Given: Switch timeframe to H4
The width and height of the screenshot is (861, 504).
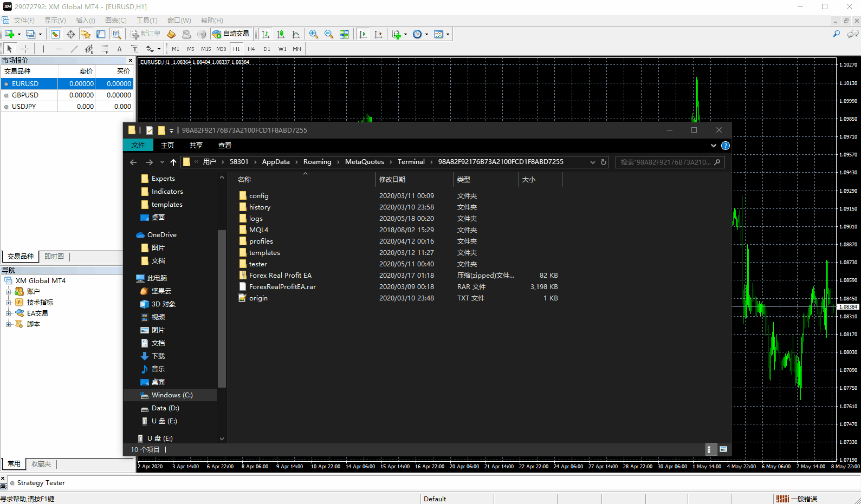Looking at the screenshot, I should (x=251, y=49).
